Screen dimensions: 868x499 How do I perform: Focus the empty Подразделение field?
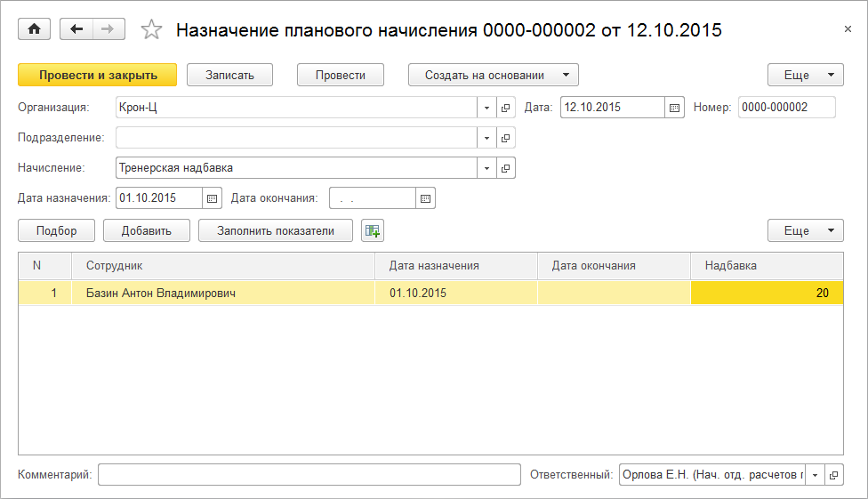296,137
